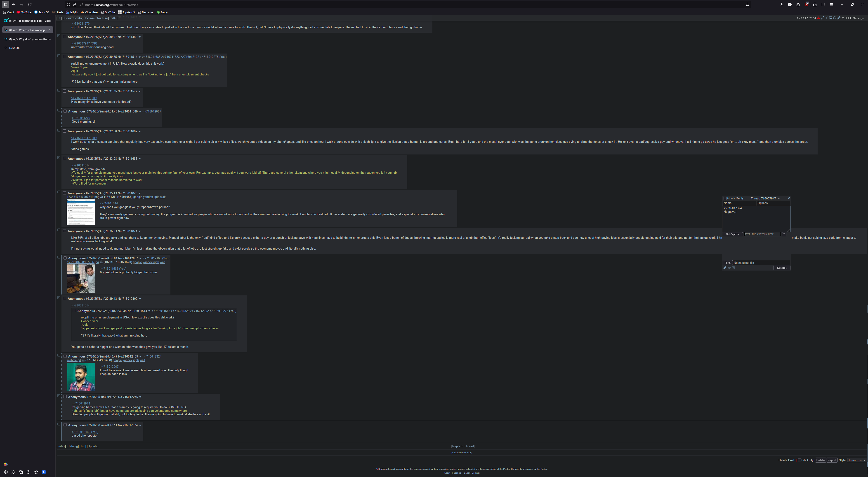Collapse post No.716011662 with minus button

(x=59, y=130)
